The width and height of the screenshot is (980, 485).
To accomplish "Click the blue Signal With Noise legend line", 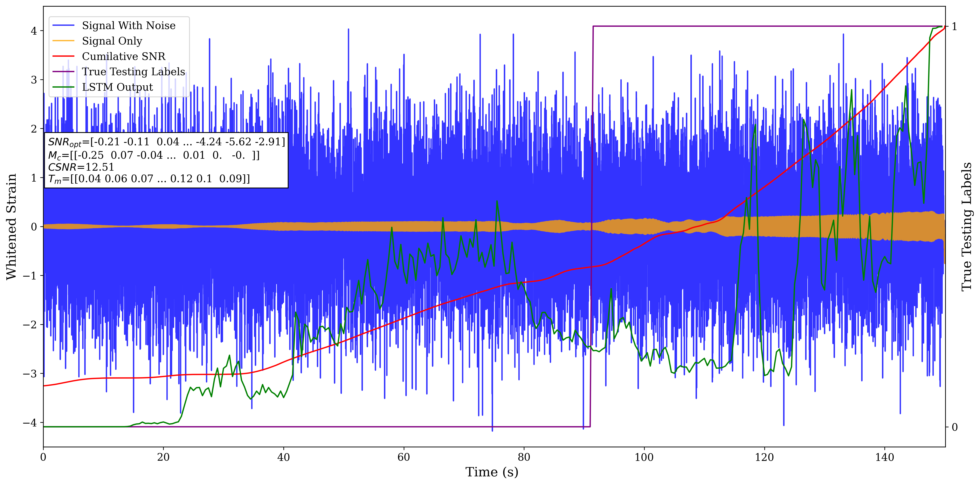I will (63, 26).
